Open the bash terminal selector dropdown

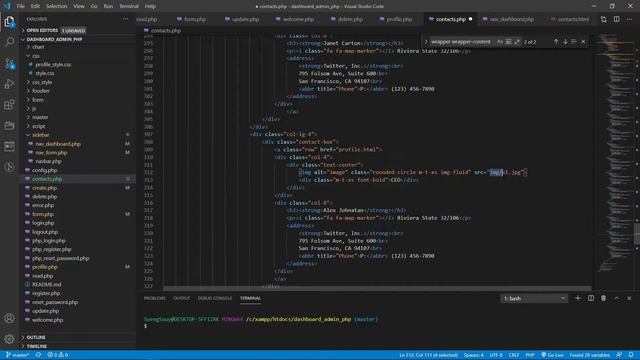point(534,298)
